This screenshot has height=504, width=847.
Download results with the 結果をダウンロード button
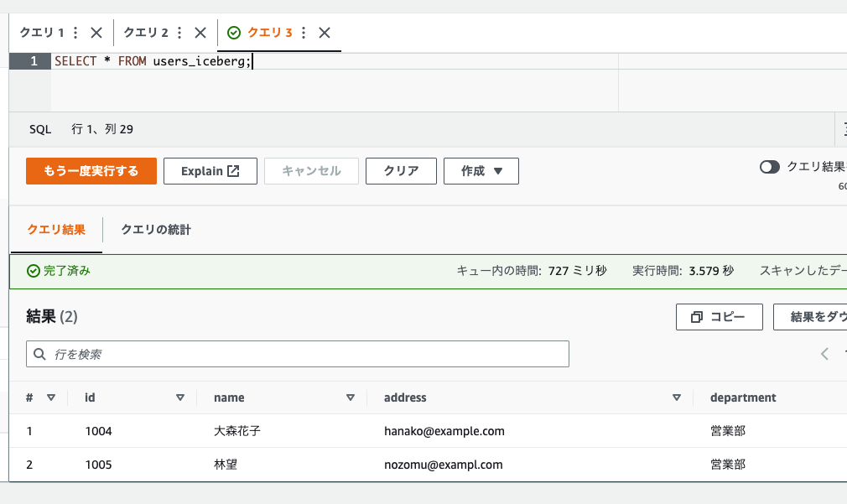pos(810,316)
